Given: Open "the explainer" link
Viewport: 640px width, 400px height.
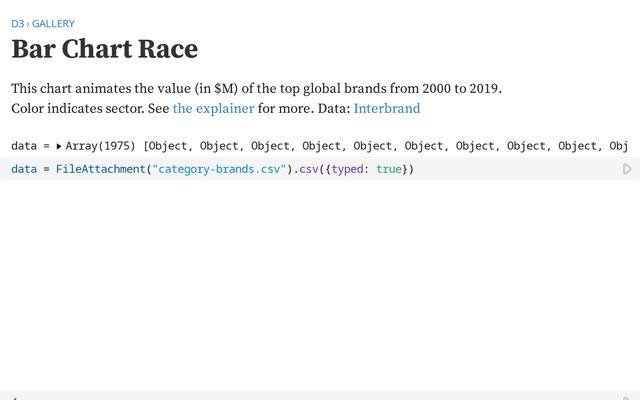Looking at the screenshot, I should click(x=213, y=108).
